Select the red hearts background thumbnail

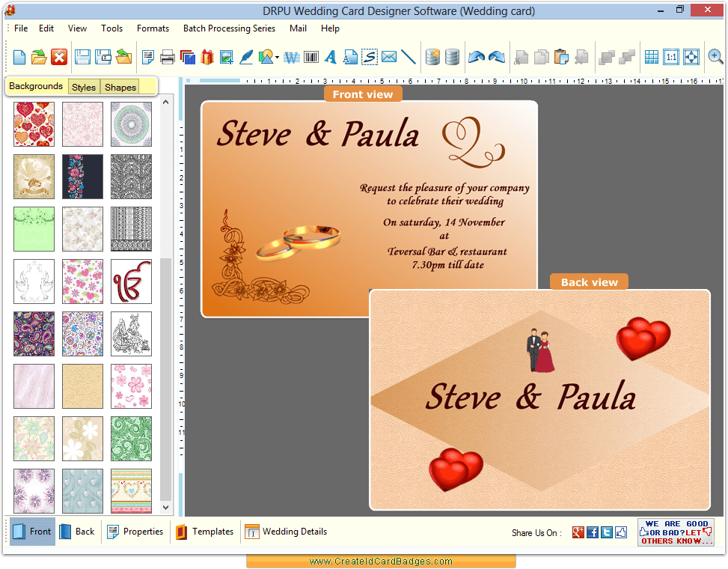34,124
